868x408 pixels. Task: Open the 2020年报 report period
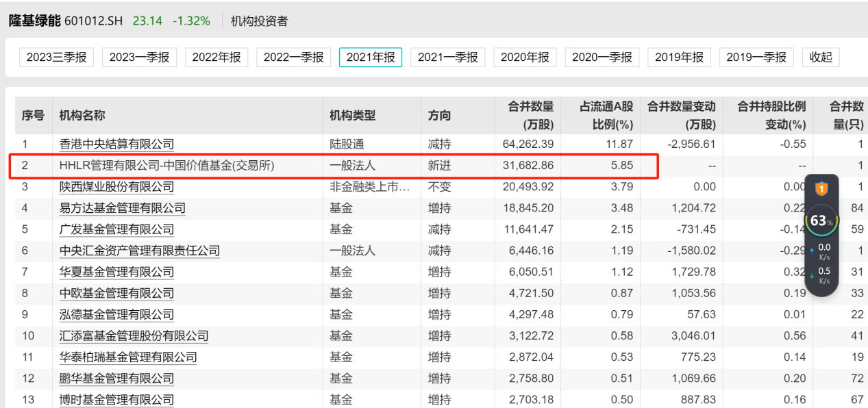point(525,58)
